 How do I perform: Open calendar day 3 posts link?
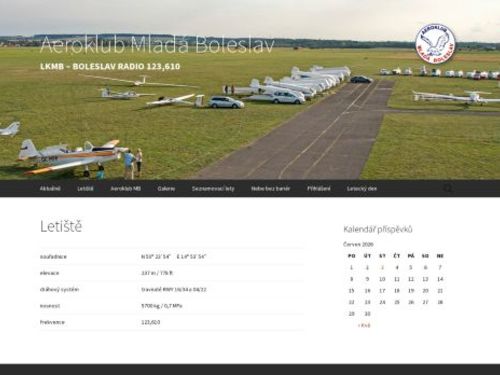(x=382, y=267)
